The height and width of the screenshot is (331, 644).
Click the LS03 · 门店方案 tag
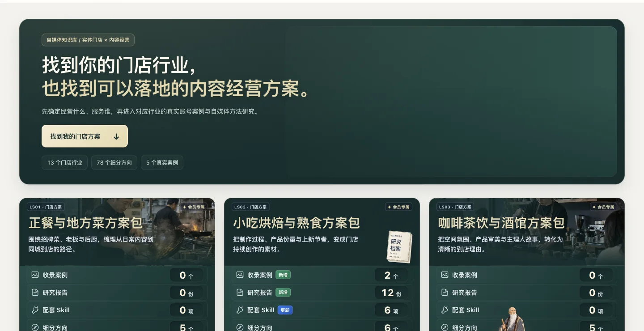[455, 207]
